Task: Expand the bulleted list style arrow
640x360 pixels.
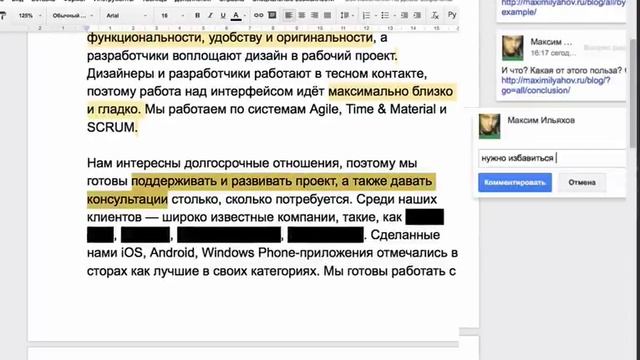Action: (395, 16)
